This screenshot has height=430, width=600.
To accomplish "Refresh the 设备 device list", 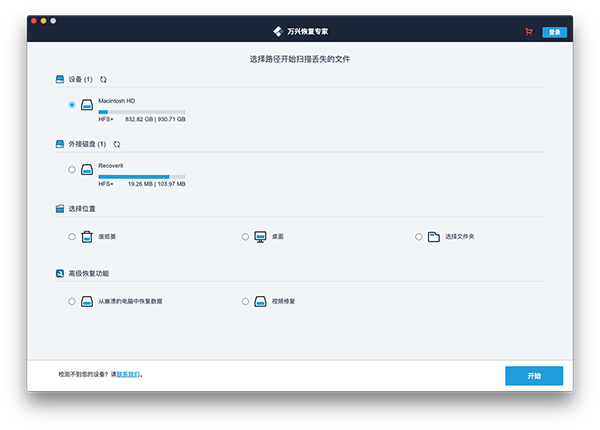I will (x=103, y=79).
